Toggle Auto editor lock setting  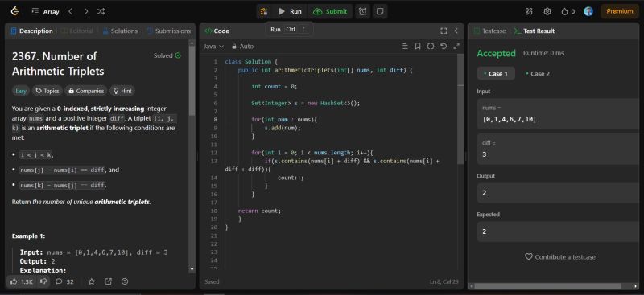pyautogui.click(x=243, y=47)
